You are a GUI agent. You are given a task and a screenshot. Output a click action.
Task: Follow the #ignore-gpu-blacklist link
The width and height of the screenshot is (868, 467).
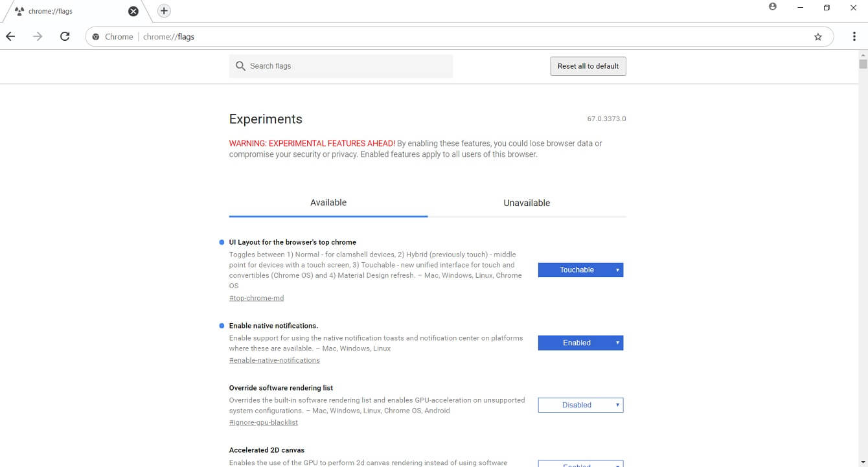point(264,422)
